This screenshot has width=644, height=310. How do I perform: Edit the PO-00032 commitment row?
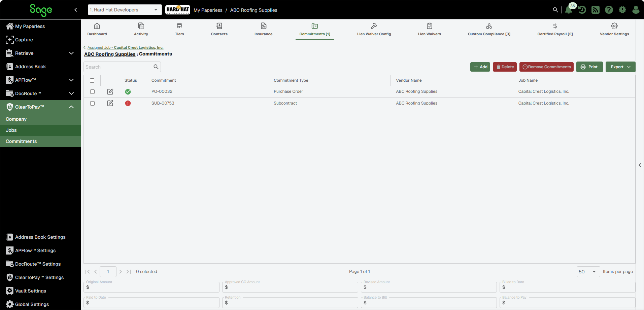coord(110,92)
